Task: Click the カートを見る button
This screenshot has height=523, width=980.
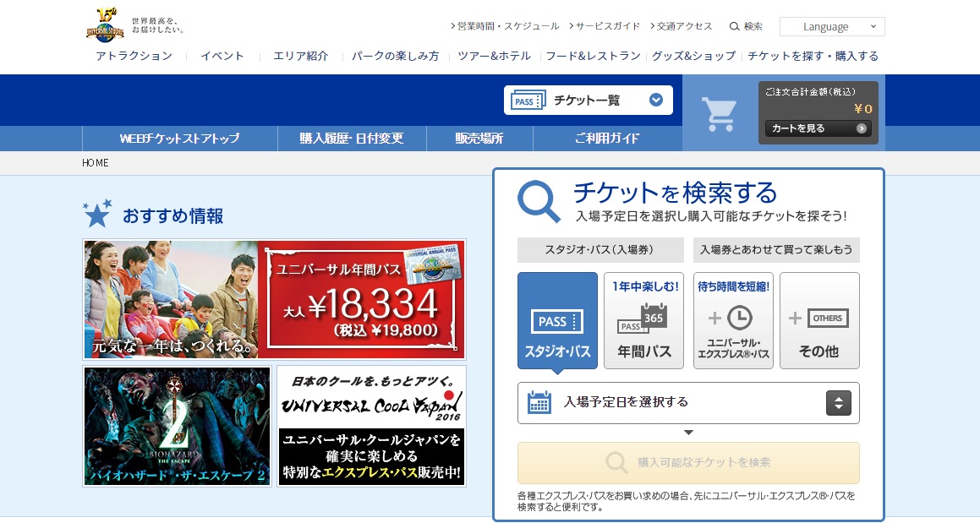Action: (x=818, y=128)
